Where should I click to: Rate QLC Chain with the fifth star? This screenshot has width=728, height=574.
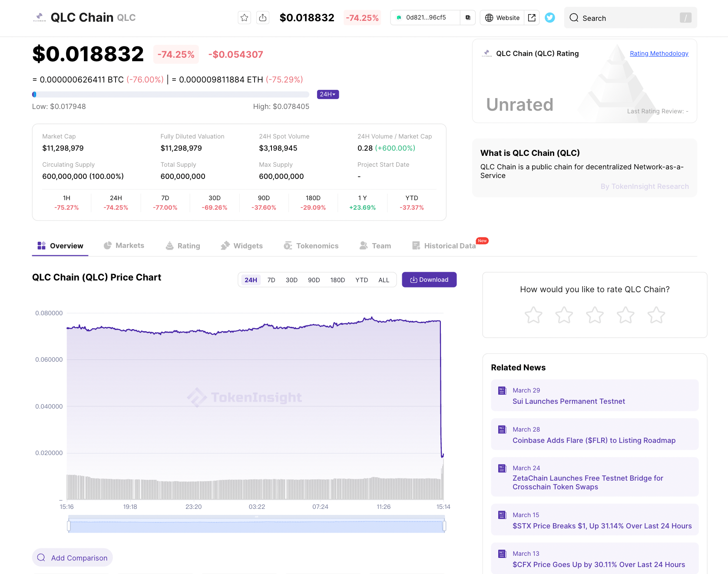click(x=656, y=315)
